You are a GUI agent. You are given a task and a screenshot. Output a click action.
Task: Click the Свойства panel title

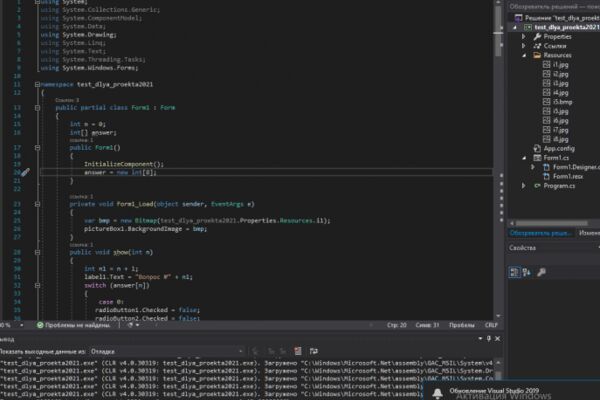click(522, 248)
